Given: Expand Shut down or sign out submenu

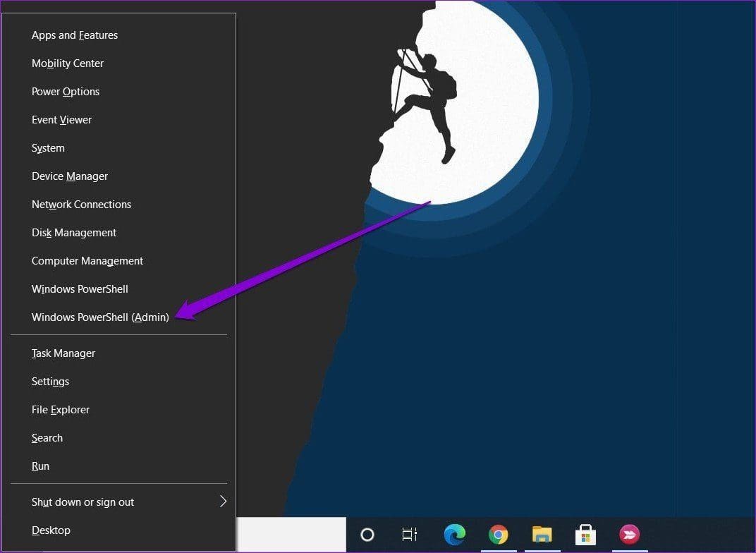Looking at the screenshot, I should (x=118, y=502).
